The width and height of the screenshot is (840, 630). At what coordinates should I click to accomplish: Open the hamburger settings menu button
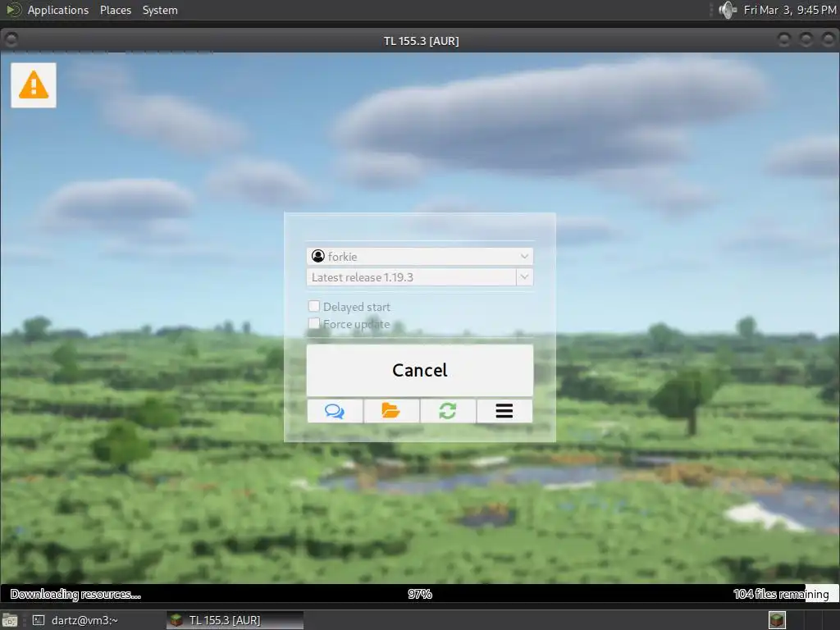pyautogui.click(x=504, y=411)
